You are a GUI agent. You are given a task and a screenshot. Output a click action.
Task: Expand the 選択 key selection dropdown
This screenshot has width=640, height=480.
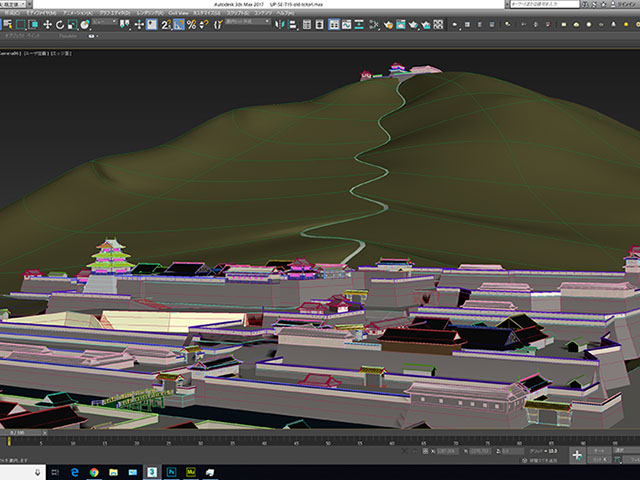626,450
